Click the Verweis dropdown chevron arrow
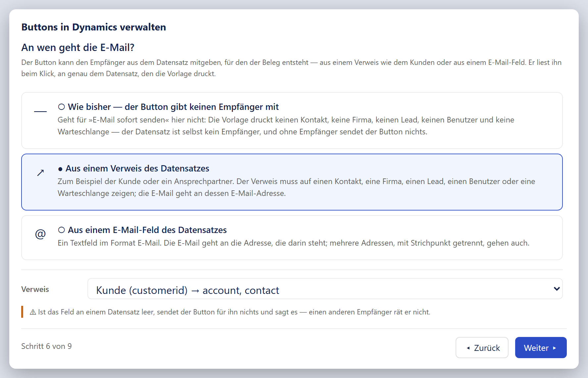This screenshot has height=378, width=588. coord(557,289)
